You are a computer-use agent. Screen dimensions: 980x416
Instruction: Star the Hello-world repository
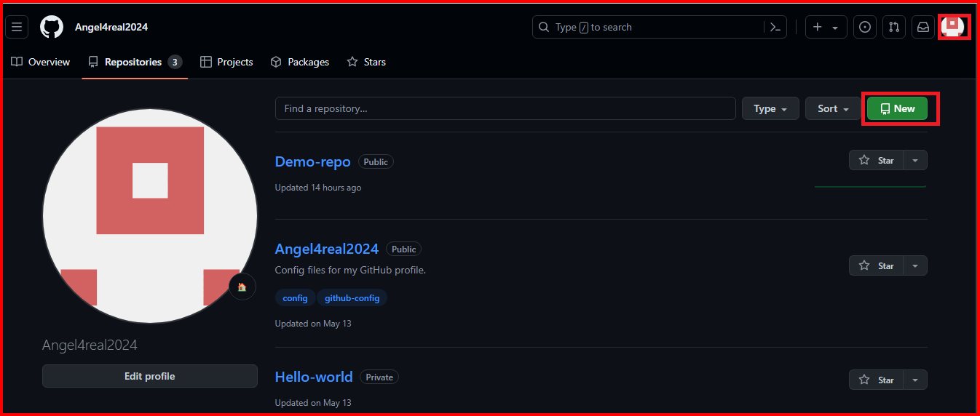click(877, 380)
